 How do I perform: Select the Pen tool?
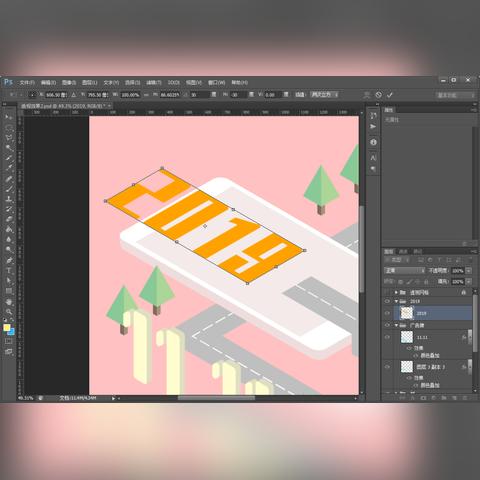click(9, 260)
